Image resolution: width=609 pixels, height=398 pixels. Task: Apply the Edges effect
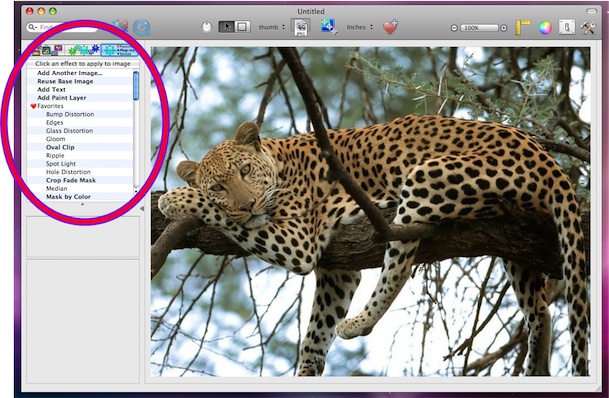click(x=55, y=122)
